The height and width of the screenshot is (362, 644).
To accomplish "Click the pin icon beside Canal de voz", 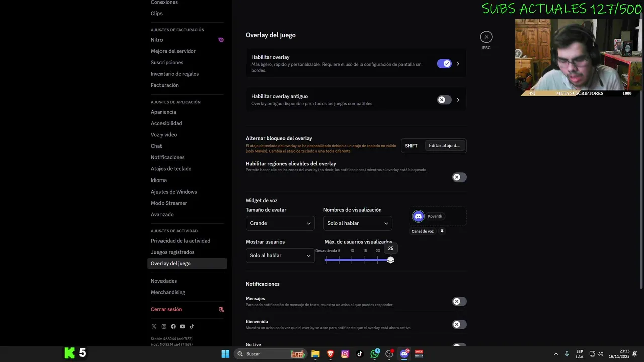I will [442, 231].
